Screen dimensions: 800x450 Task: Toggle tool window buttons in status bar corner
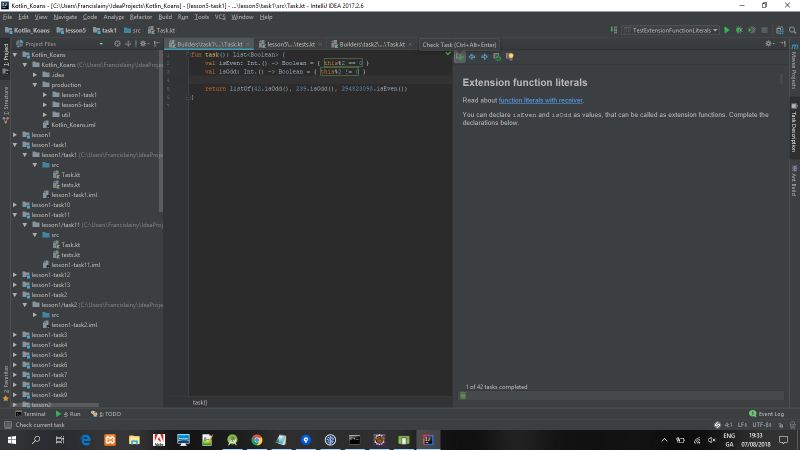pos(7,424)
